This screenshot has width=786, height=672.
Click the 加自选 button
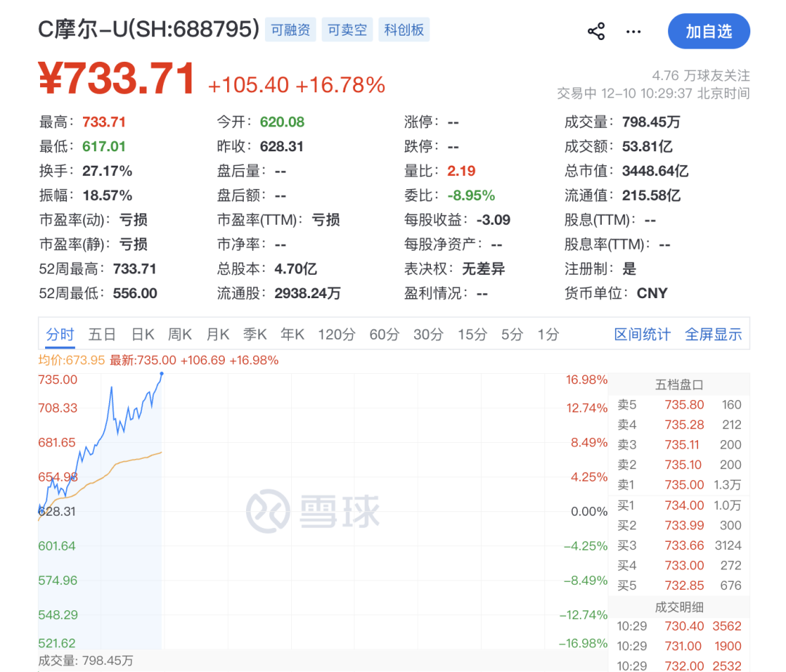pos(708,31)
